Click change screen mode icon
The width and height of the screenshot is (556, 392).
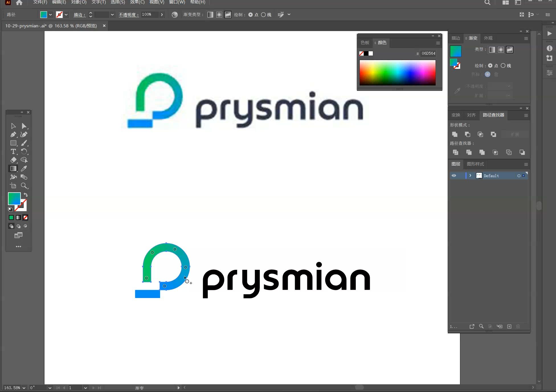19,235
